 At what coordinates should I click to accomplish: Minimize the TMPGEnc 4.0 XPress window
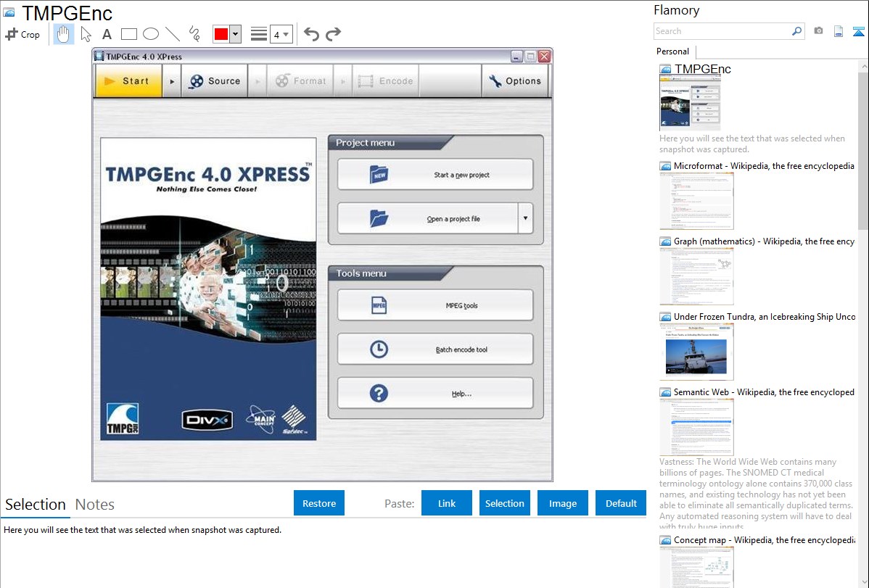[516, 56]
